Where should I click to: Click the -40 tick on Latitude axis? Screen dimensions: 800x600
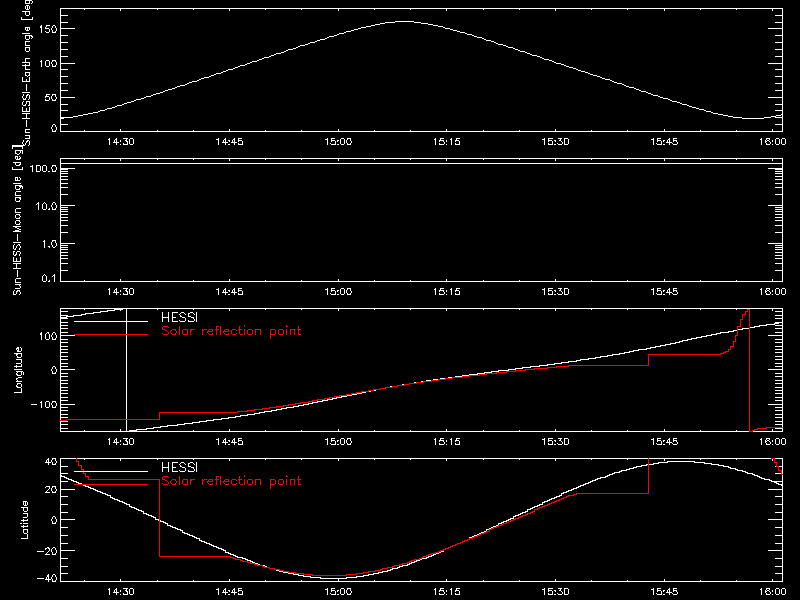pos(47,578)
